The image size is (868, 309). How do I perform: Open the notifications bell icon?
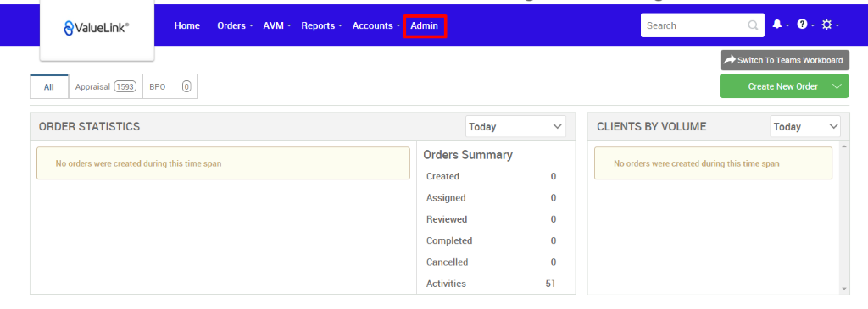pyautogui.click(x=777, y=25)
